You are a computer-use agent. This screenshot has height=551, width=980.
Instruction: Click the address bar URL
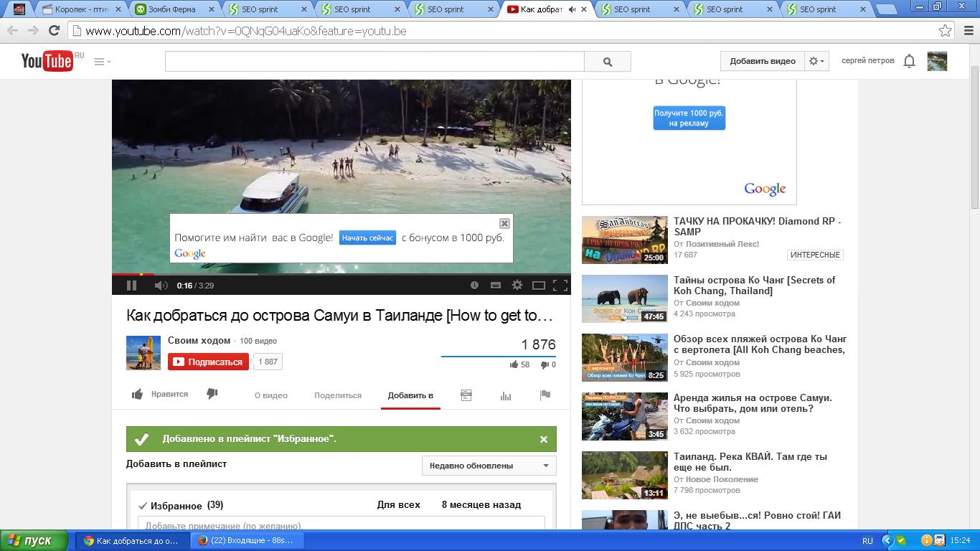pyautogui.click(x=246, y=31)
